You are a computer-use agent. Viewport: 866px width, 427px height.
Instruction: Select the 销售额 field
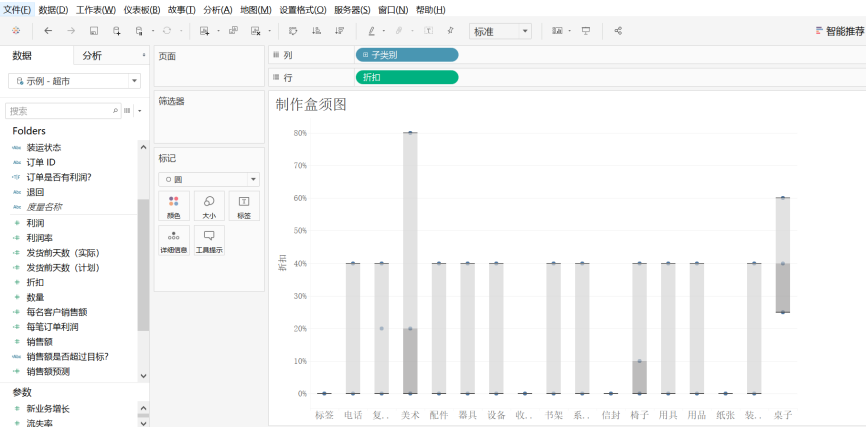coord(39,342)
